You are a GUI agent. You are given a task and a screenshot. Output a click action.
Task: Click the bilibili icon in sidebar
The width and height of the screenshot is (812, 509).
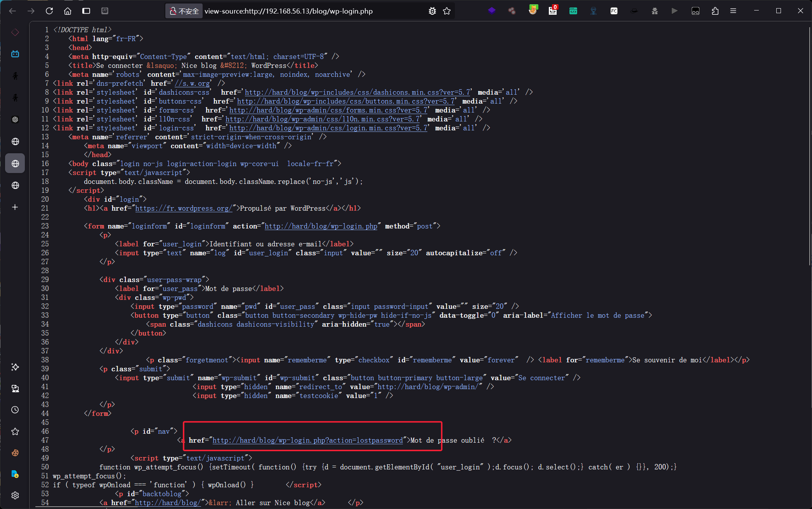(15, 54)
